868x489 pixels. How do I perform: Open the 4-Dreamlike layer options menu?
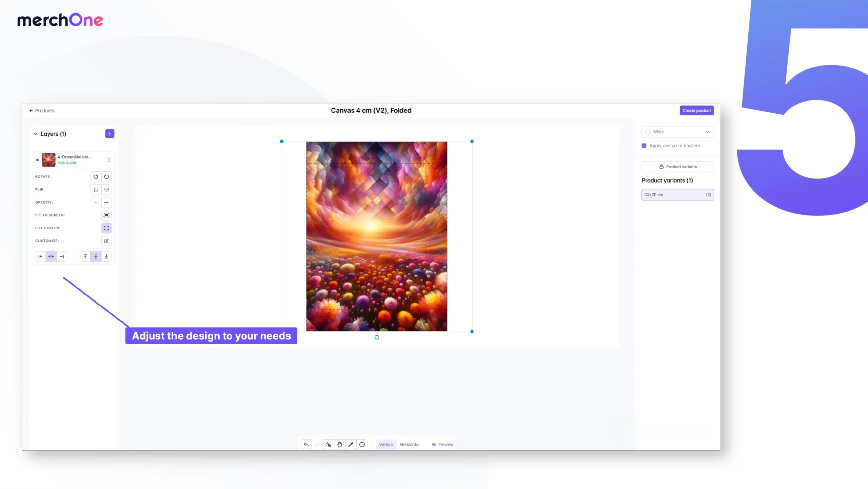click(109, 160)
